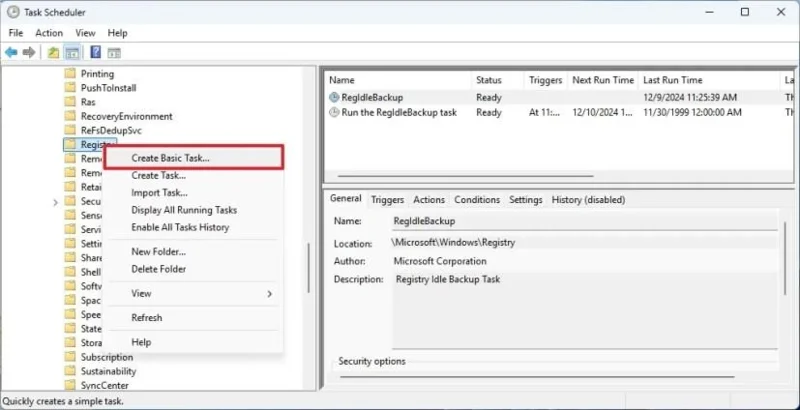Switch to the Actions tab

tap(429, 200)
